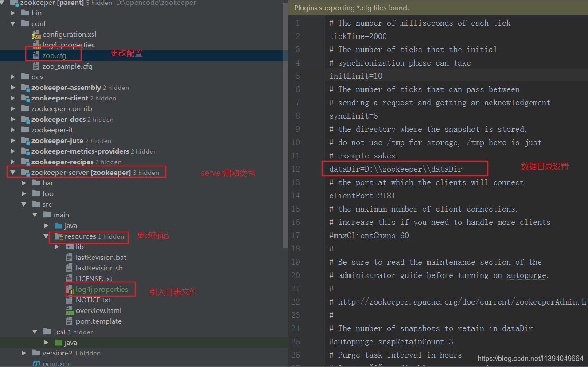
Task: Click the configuration.xsl file icon
Action: coord(36,35)
